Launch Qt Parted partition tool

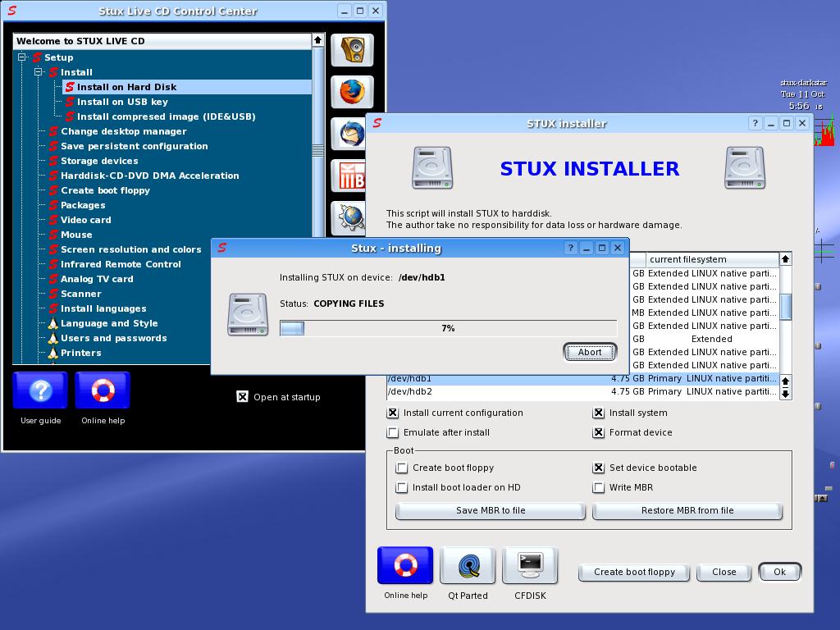(468, 565)
